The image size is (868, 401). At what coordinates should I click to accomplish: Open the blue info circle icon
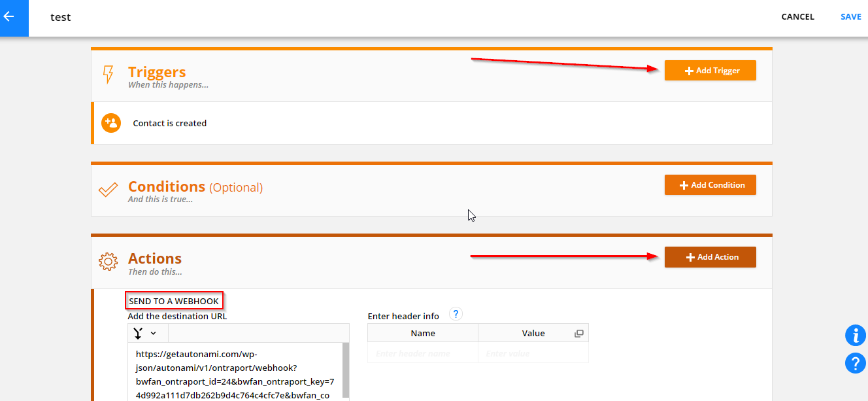[x=856, y=336]
